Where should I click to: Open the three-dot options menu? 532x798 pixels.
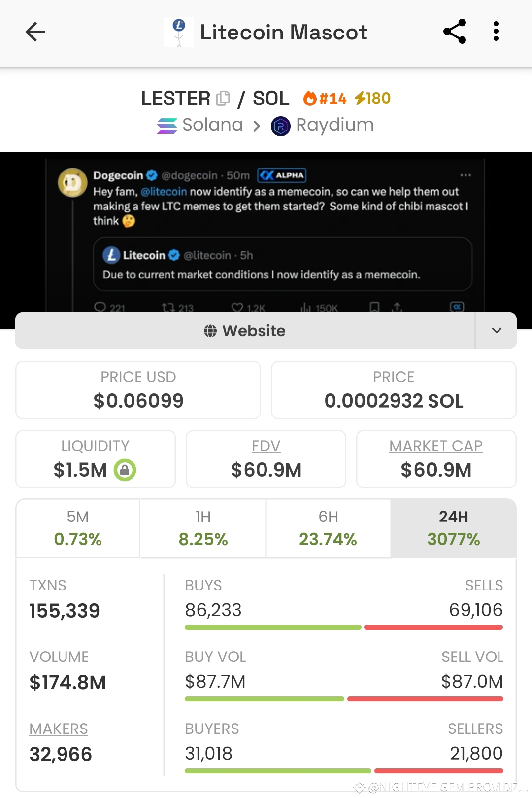click(x=496, y=31)
